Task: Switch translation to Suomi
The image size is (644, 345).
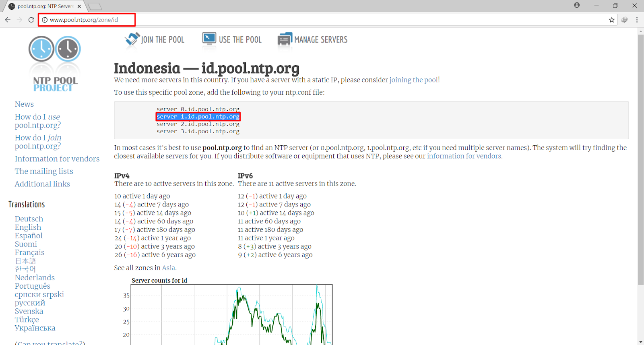Action: [26, 244]
